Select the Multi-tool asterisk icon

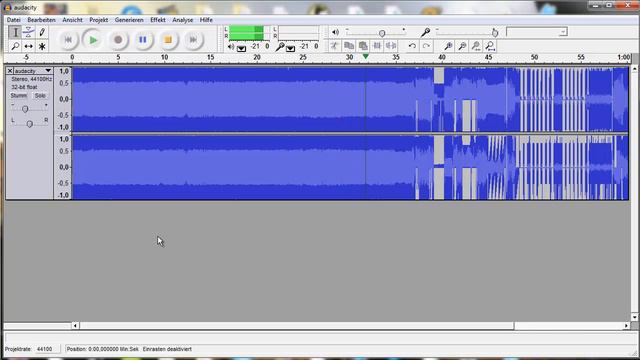pyautogui.click(x=42, y=46)
